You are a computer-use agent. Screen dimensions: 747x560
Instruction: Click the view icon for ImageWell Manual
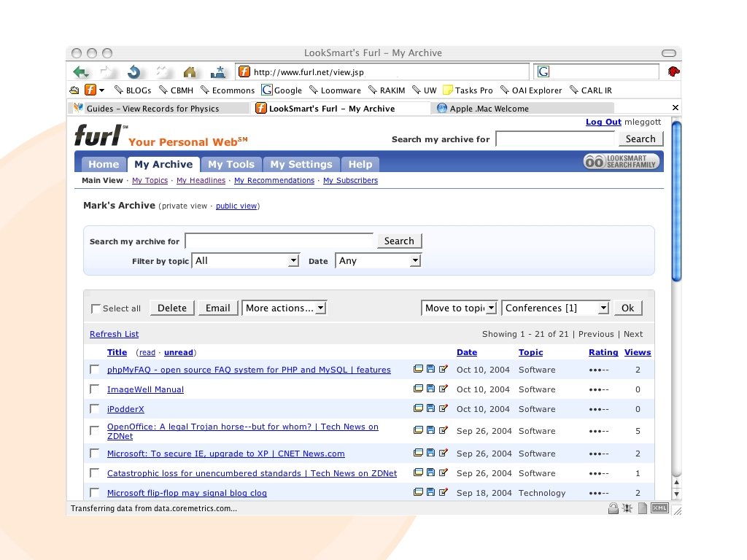418,388
